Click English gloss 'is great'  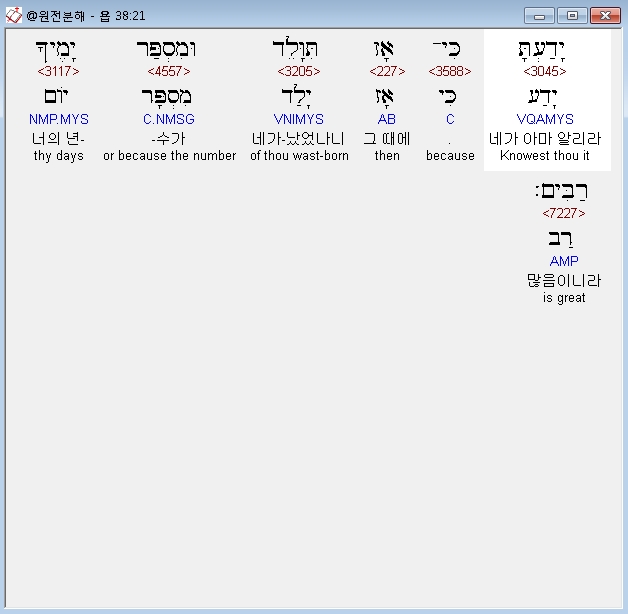pos(564,298)
